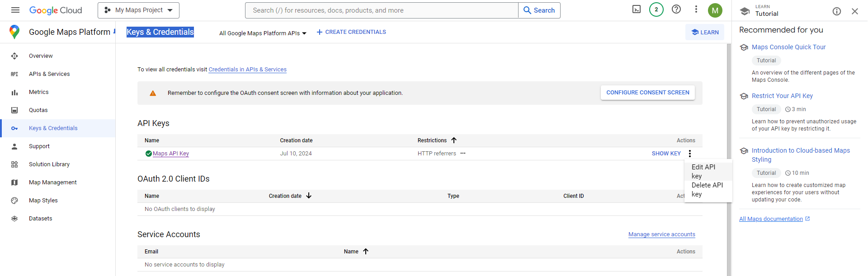
Task: Click the Quotas icon in sidebar
Action: point(14,110)
